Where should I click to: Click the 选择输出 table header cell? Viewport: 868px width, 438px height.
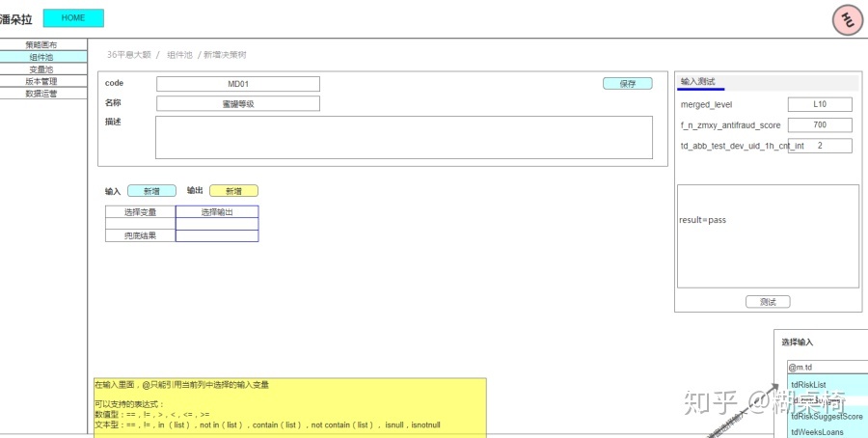click(x=217, y=212)
